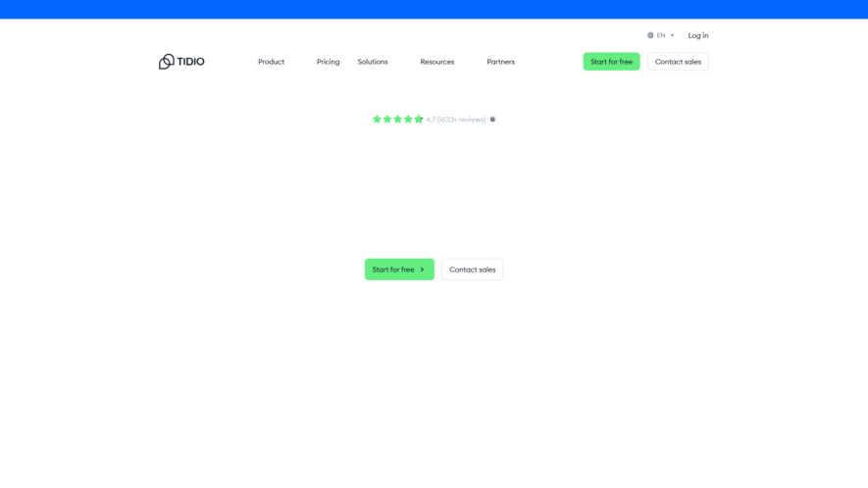Go to the Pricing page
The image size is (868, 488).
pyautogui.click(x=329, y=62)
